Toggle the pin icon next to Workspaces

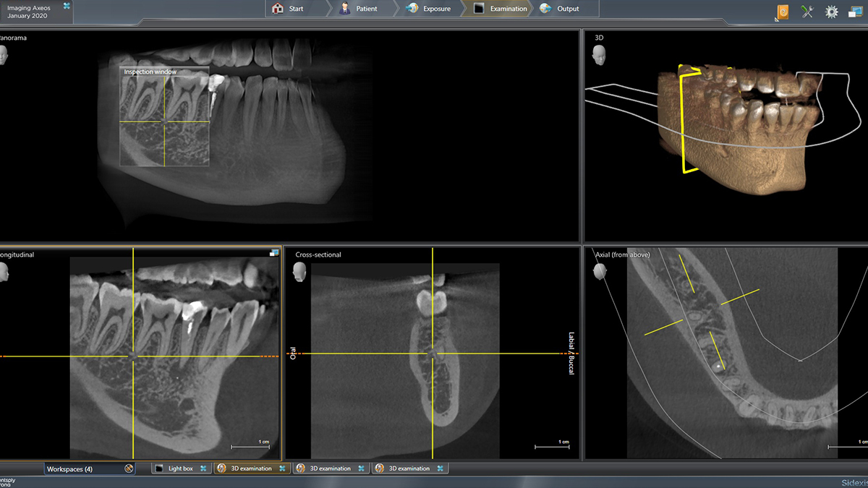(128, 468)
